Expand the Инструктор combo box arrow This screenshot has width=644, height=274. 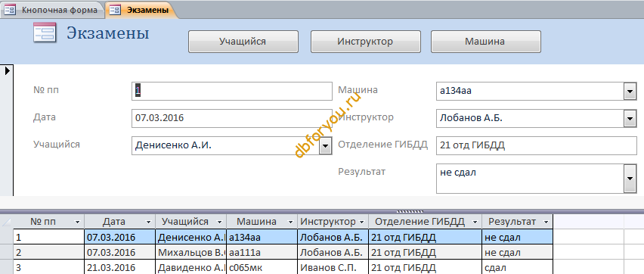pyautogui.click(x=630, y=119)
